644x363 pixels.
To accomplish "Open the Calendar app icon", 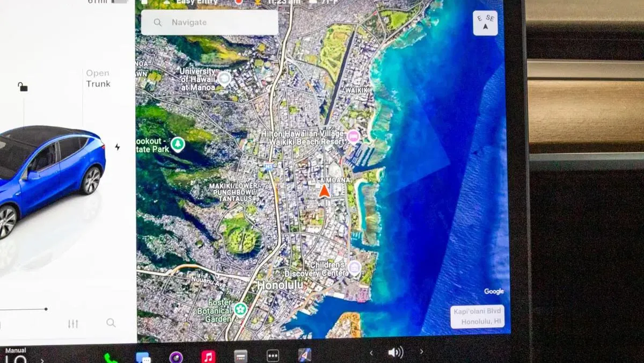I will tap(241, 356).
